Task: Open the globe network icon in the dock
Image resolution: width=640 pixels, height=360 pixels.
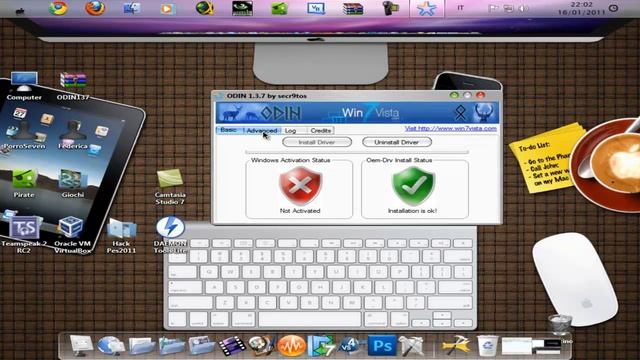Action: tap(111, 345)
